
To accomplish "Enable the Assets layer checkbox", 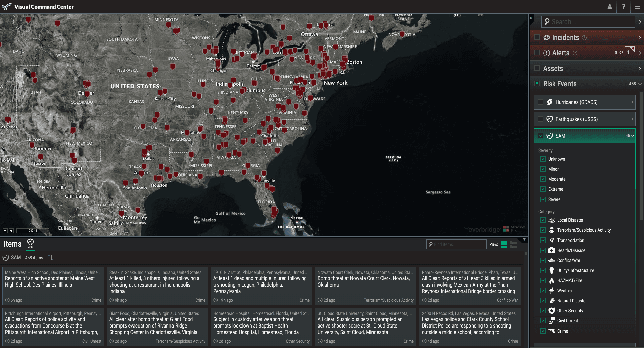I will 537,68.
